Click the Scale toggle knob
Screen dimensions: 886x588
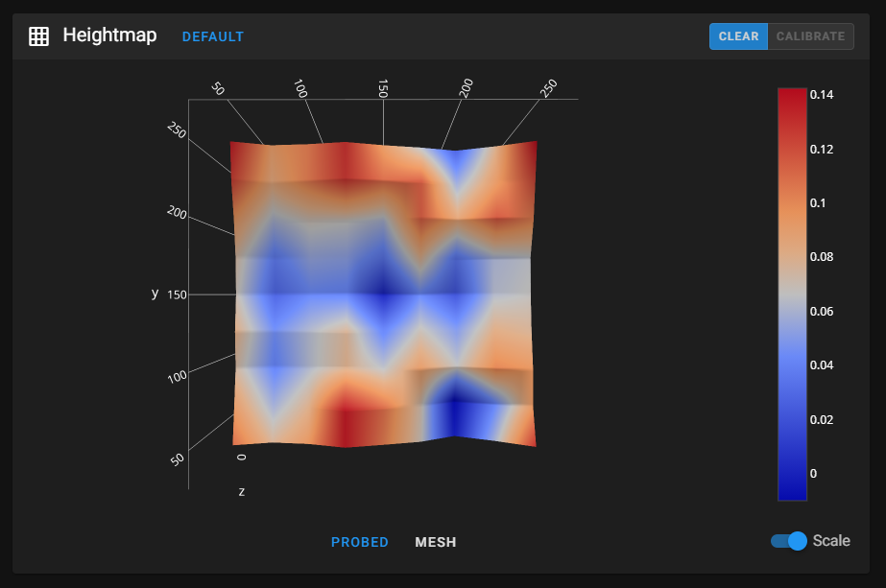[x=796, y=541]
